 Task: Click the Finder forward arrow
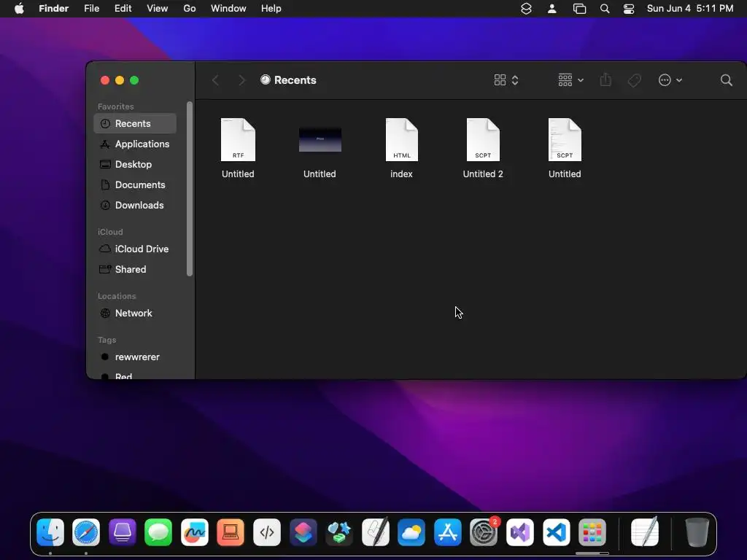click(241, 80)
